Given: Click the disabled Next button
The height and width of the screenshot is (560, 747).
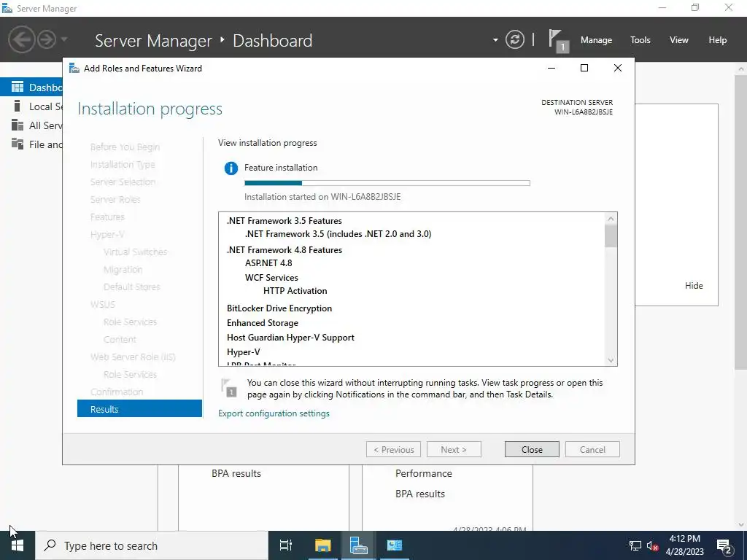Looking at the screenshot, I should pyautogui.click(x=454, y=449).
